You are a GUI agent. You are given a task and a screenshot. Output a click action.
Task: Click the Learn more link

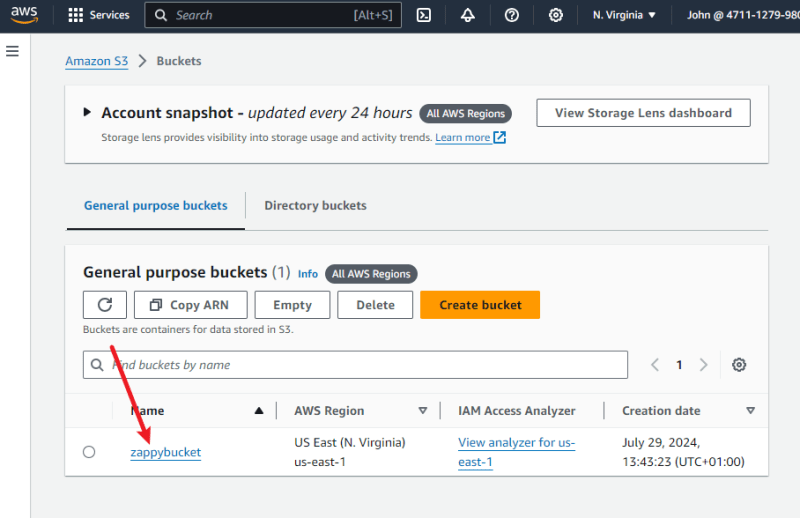pos(463,137)
